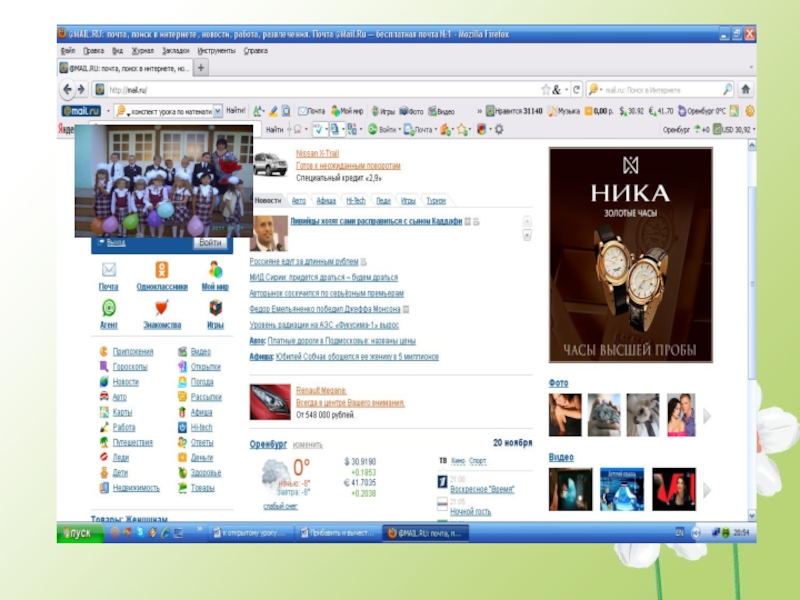Open the list-all-tabs dropdown
800x600 pixels.
tap(751, 67)
